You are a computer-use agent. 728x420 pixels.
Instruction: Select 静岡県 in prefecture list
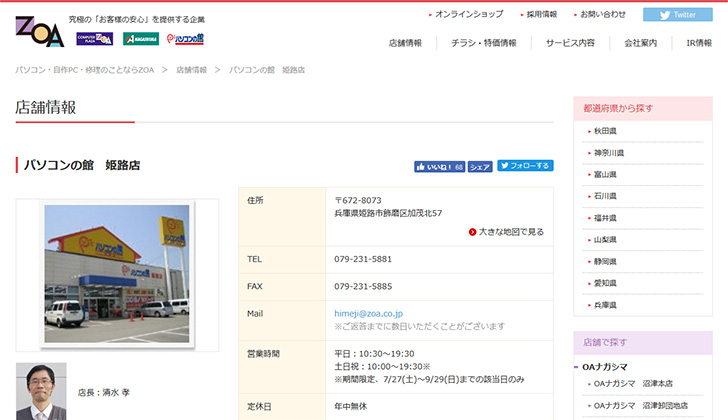pos(605,262)
